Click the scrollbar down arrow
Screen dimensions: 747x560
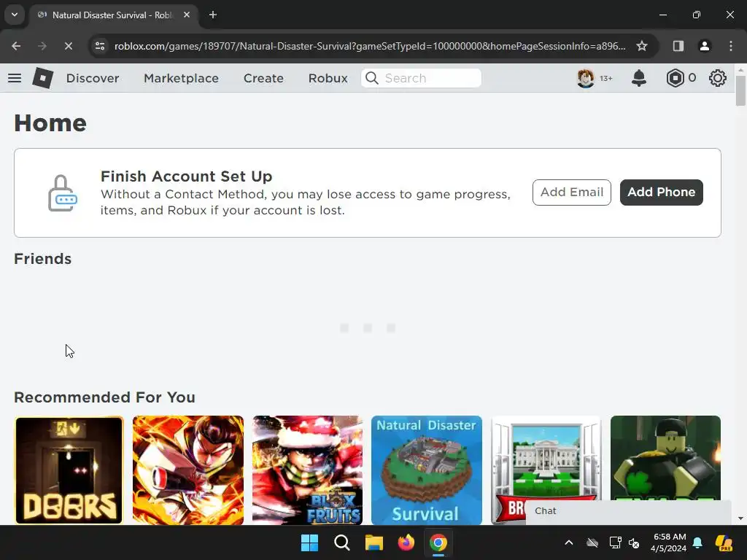pyautogui.click(x=740, y=518)
